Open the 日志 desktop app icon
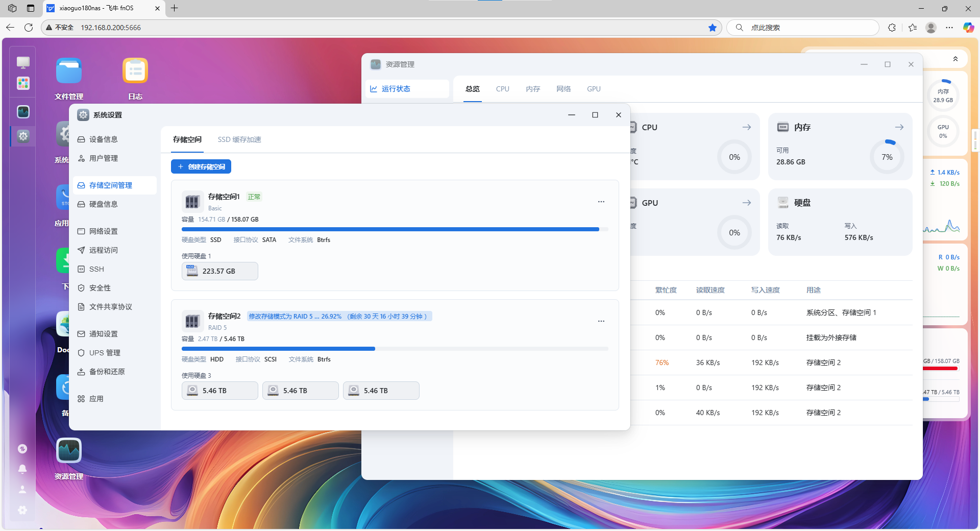 click(135, 71)
